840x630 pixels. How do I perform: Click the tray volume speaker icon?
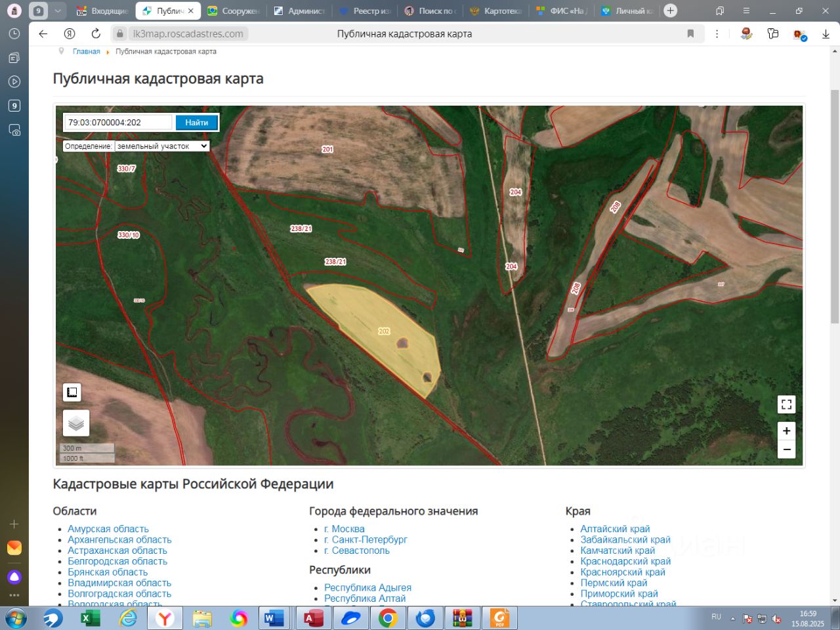tap(776, 618)
